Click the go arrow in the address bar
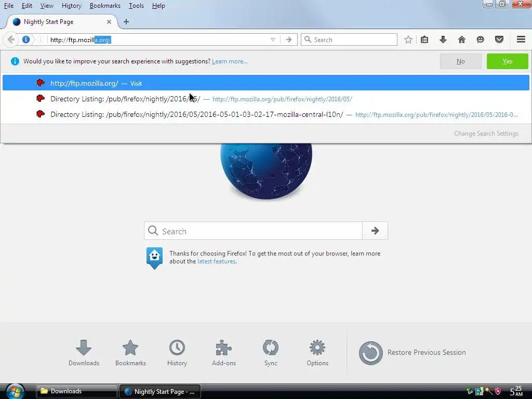The height and width of the screenshot is (399, 532). (289, 39)
